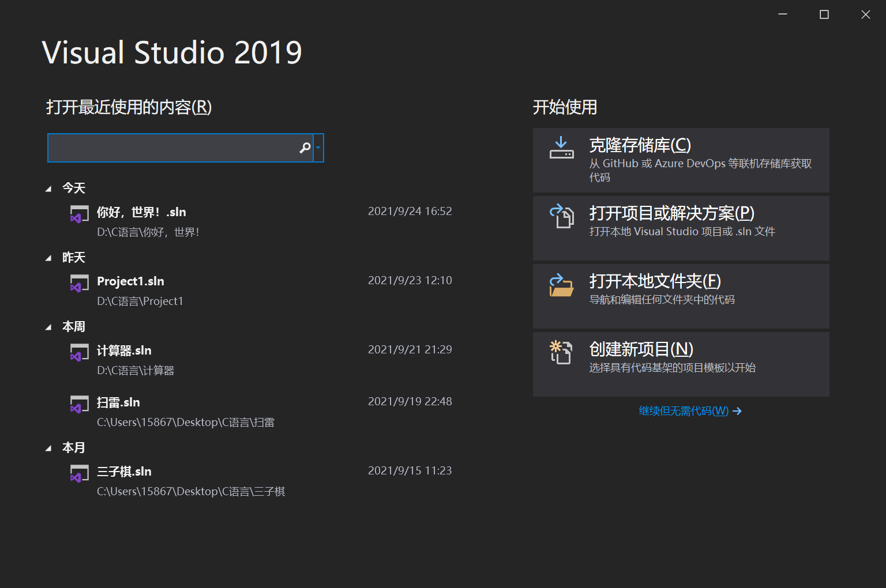Collapse the 本月 group
The height and width of the screenshot is (588, 886).
click(48, 448)
